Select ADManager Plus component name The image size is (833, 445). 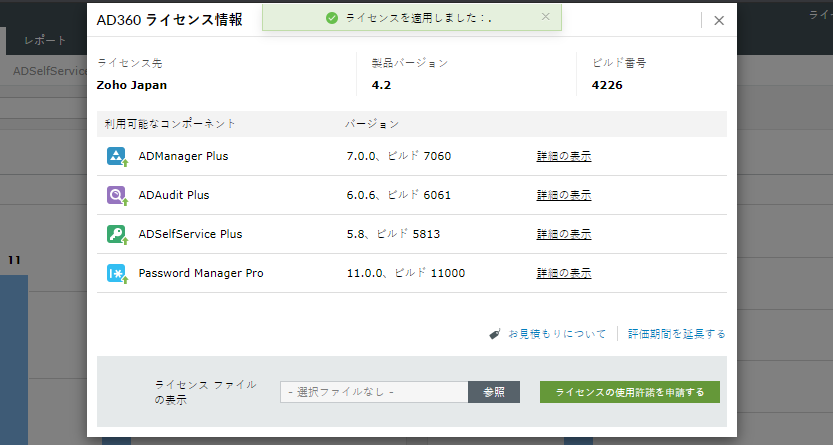183,156
